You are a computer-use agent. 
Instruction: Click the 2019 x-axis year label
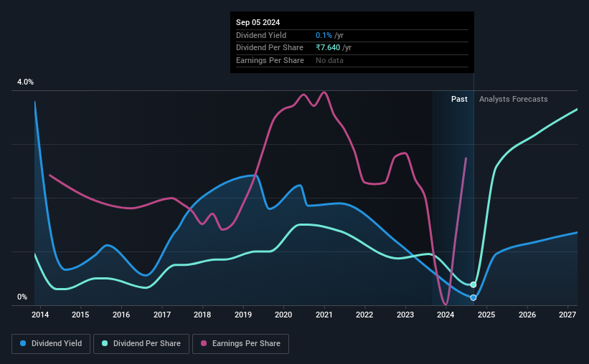point(243,315)
